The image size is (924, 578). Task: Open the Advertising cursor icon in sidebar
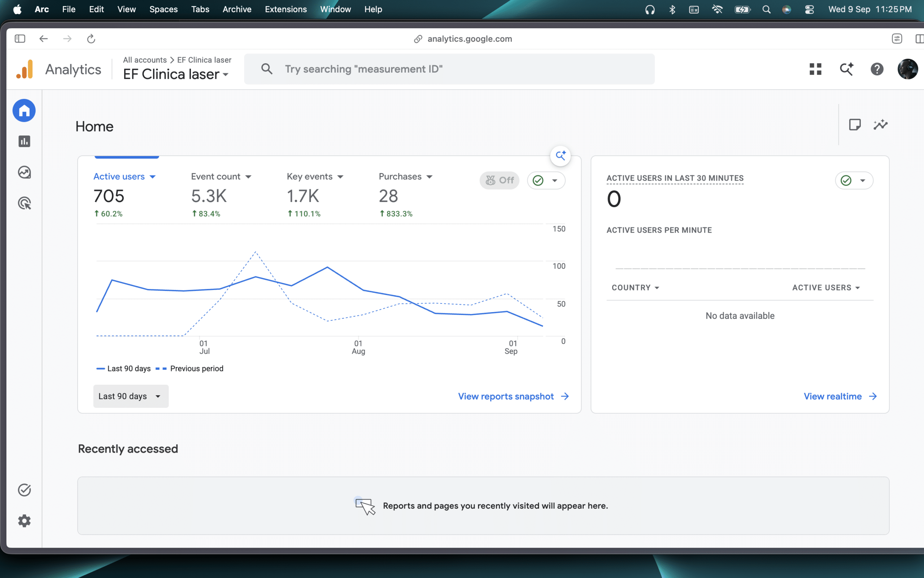24,203
